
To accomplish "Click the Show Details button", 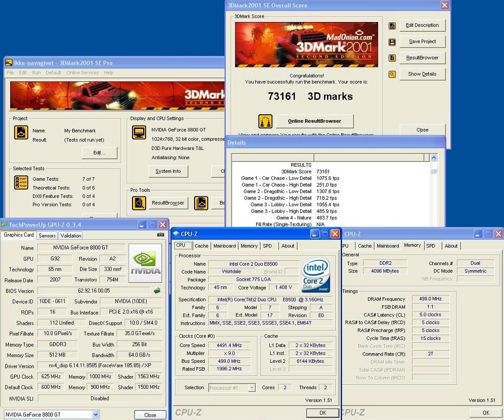I will 422,74.
